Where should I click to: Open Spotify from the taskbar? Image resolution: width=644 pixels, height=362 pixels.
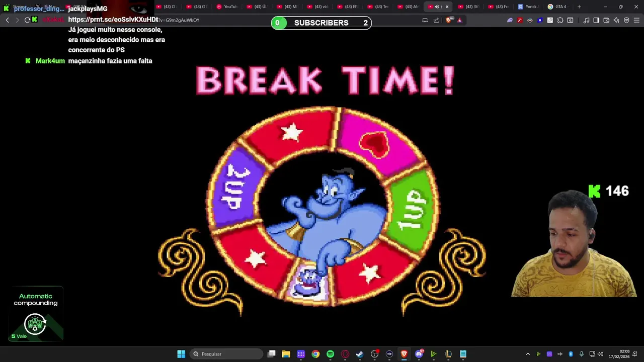coord(330,354)
